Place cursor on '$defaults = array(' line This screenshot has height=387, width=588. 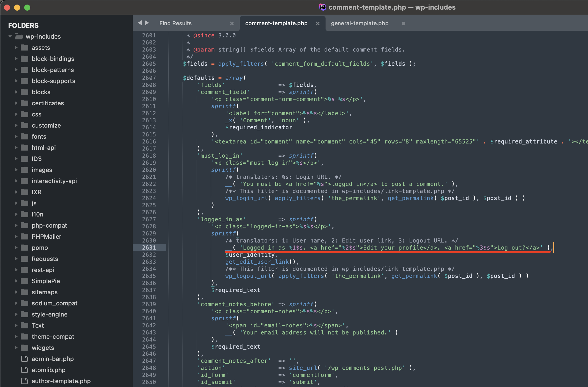tap(215, 78)
